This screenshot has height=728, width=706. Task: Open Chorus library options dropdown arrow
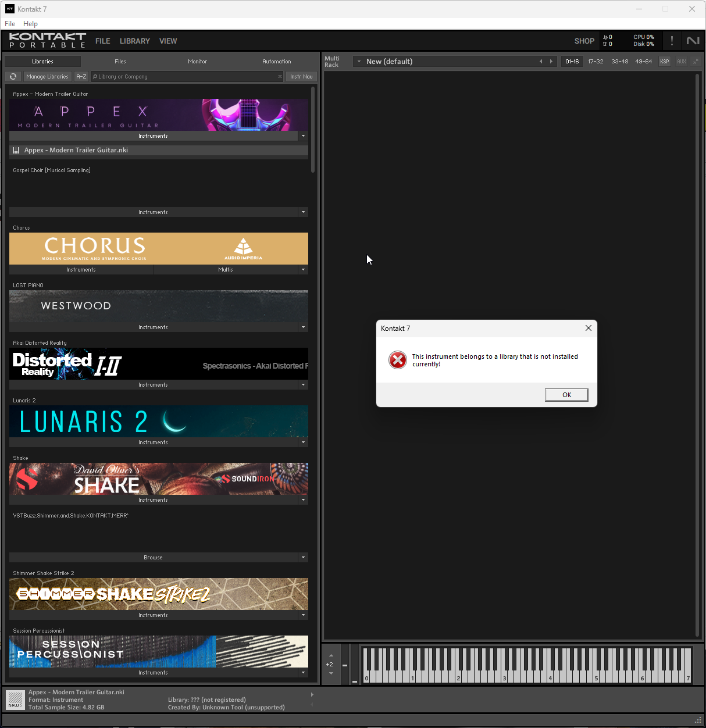(303, 269)
